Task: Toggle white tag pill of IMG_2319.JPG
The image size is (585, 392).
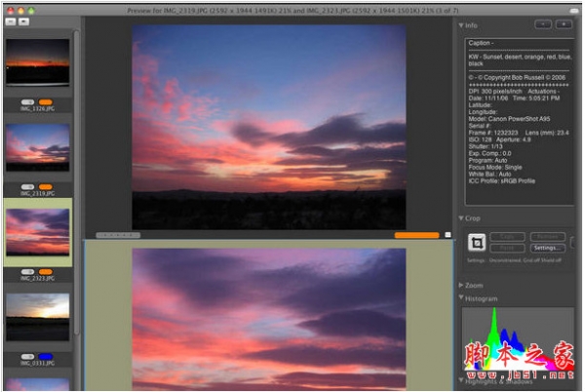Action: 27,187
